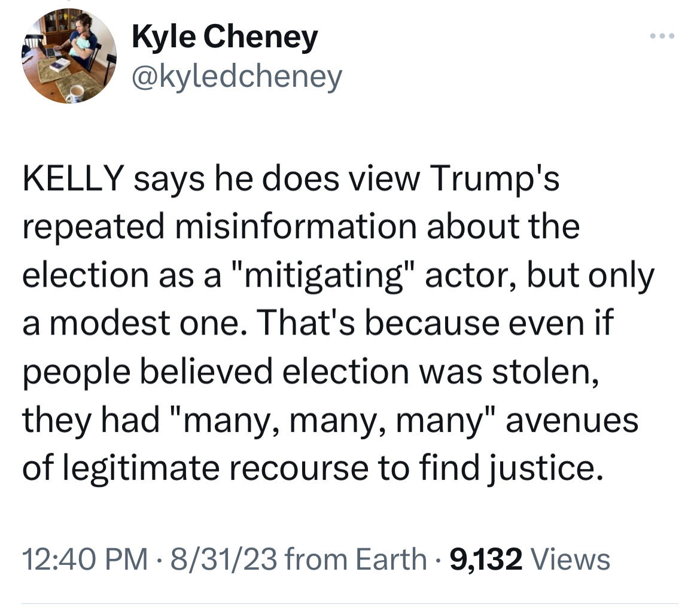Click the word 'misinformation' in tweet
Screen dimensions: 700x608
[x=296, y=226]
